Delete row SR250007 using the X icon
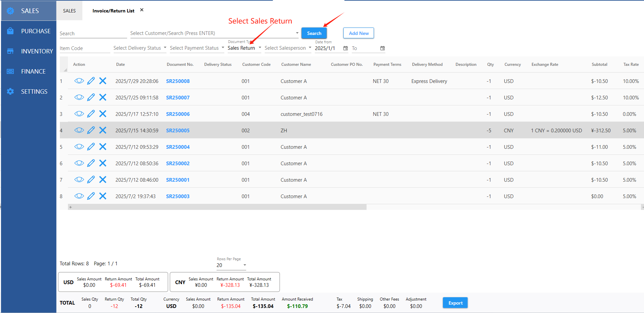Screen dimensions: 644x313 pos(103,97)
